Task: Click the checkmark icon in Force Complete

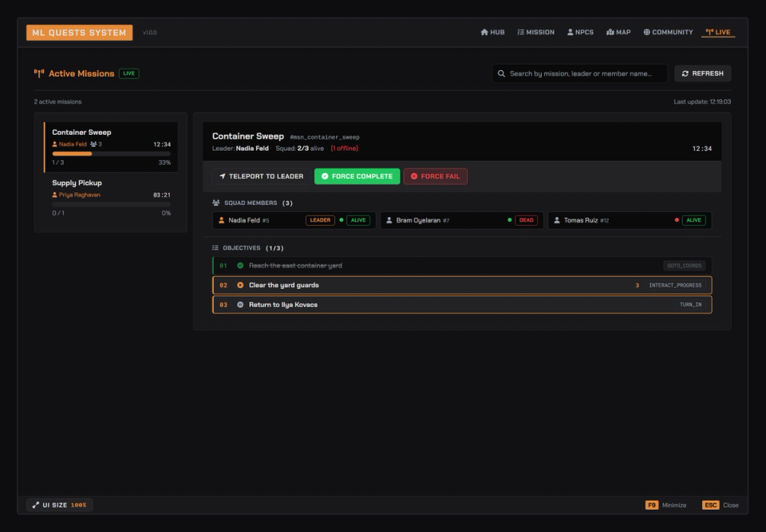Action: (325, 176)
